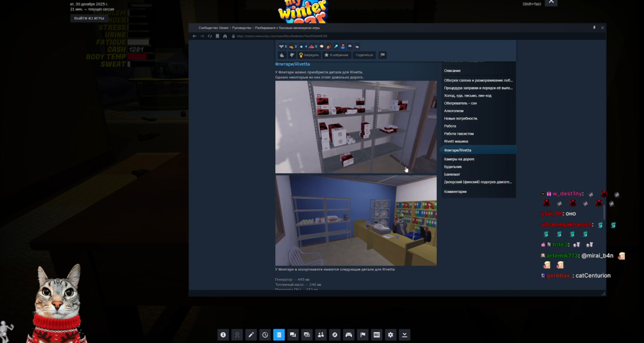Click the Поделиться share button
644x343 pixels.
(364, 55)
